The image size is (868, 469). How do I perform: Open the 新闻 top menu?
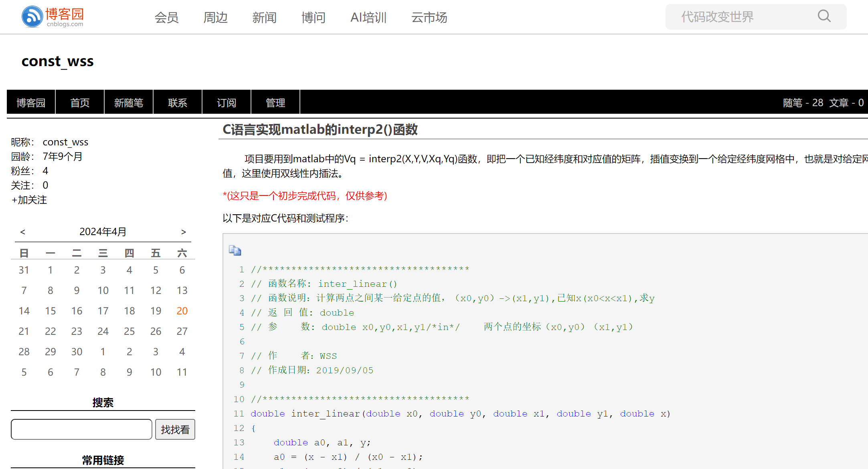[264, 17]
